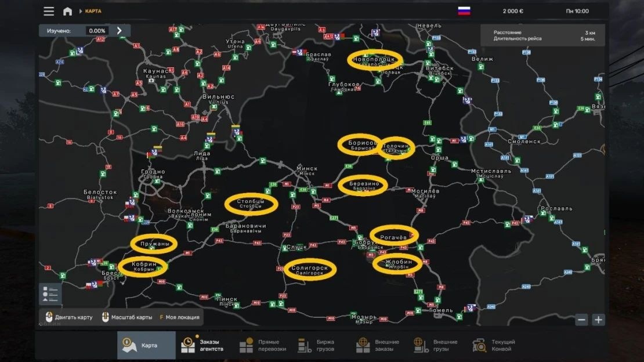Select Жлобин city label on the map

(399, 262)
